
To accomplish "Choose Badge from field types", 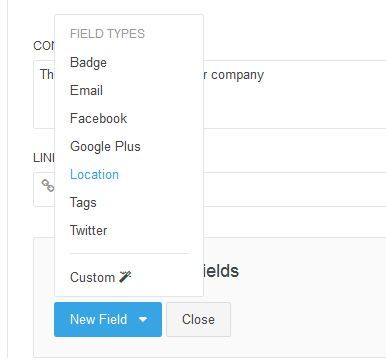I will [88, 62].
